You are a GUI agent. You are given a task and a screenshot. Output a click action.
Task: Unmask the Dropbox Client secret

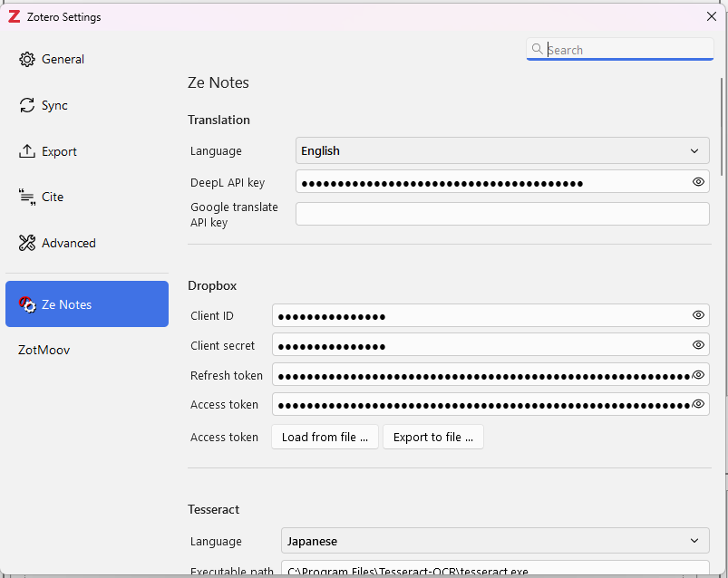(698, 344)
